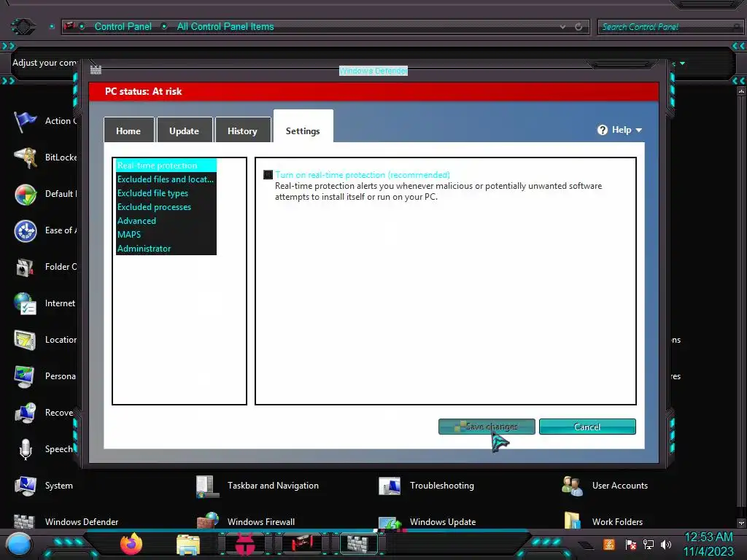
Task: Open the Help dropdown menu
Action: (620, 130)
